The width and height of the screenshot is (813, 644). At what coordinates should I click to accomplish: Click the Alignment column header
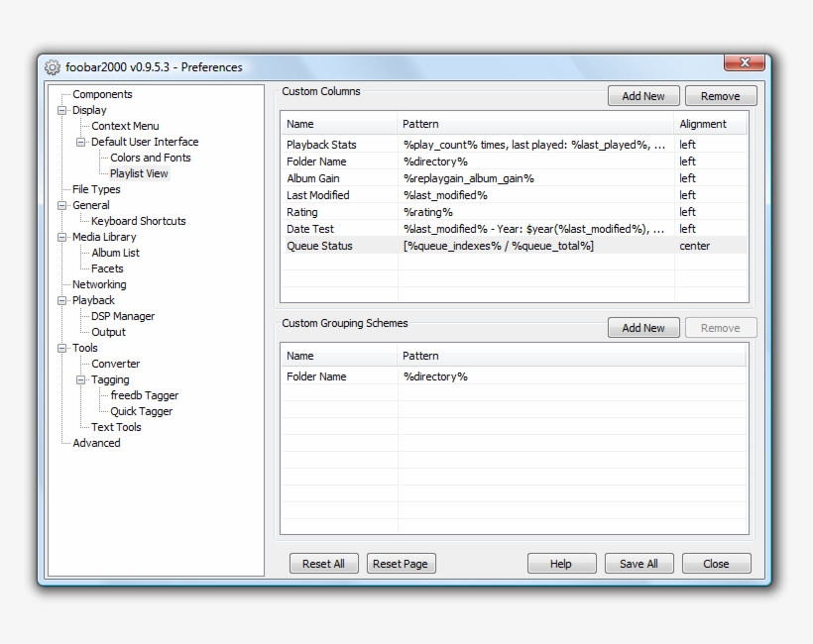click(x=711, y=125)
